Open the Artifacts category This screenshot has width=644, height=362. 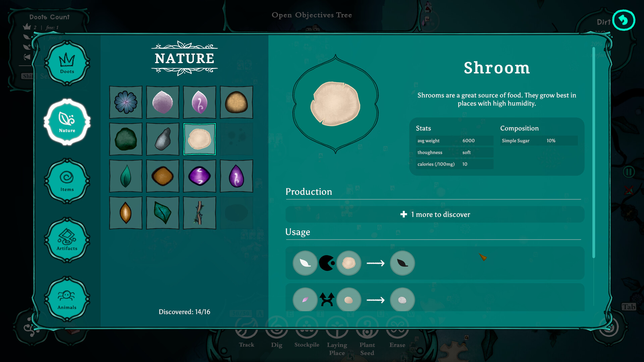pyautogui.click(x=67, y=240)
